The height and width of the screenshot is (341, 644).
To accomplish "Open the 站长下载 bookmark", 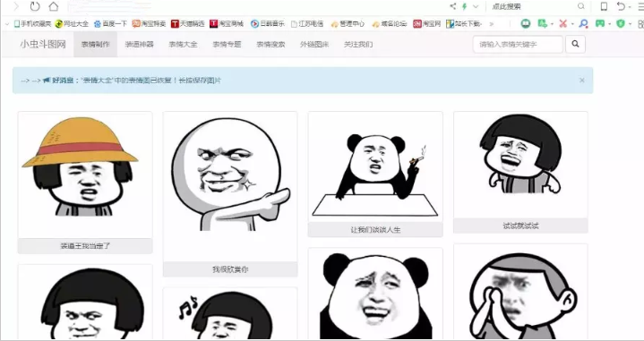I will pyautogui.click(x=464, y=24).
